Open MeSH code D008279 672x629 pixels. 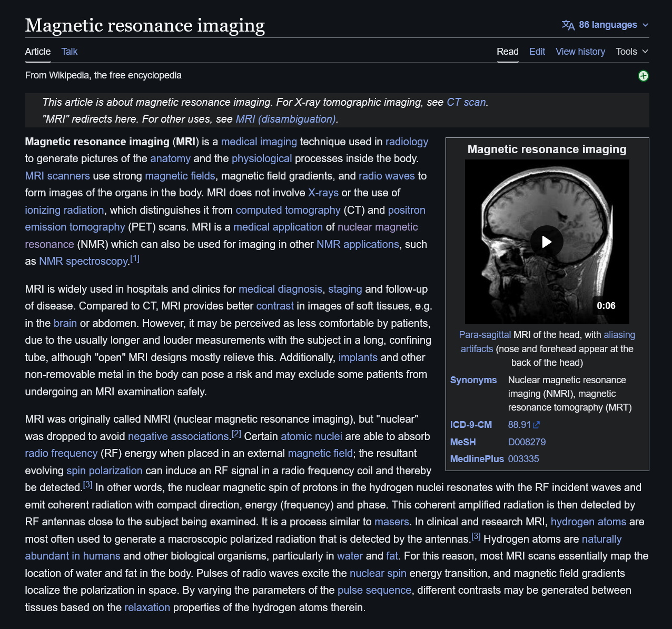tap(527, 442)
